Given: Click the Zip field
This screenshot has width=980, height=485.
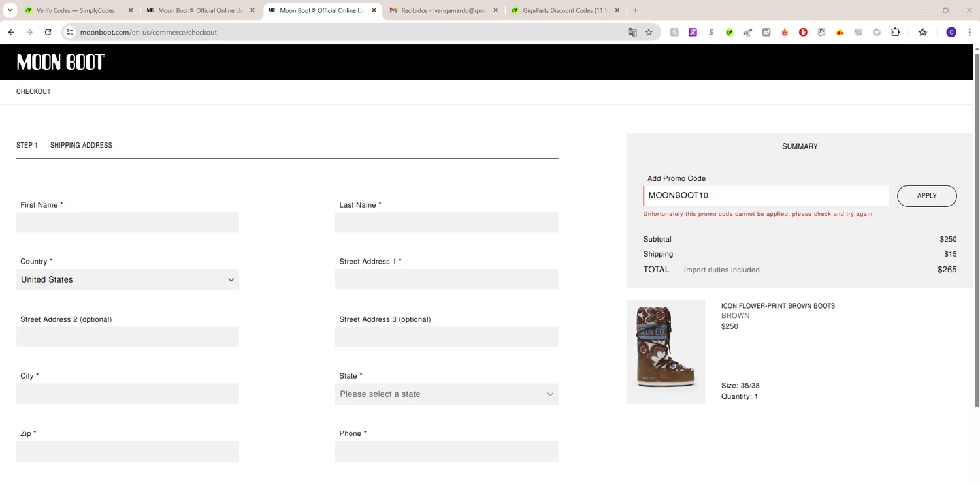Looking at the screenshot, I should point(127,451).
